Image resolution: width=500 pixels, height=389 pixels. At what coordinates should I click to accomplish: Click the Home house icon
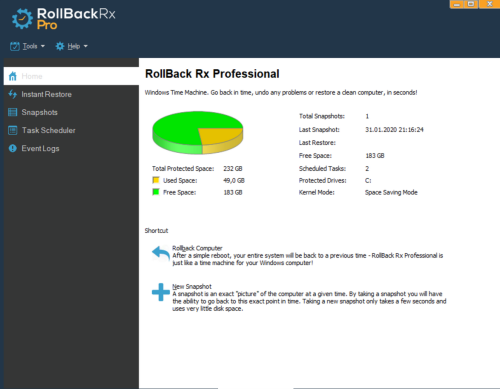[13, 76]
